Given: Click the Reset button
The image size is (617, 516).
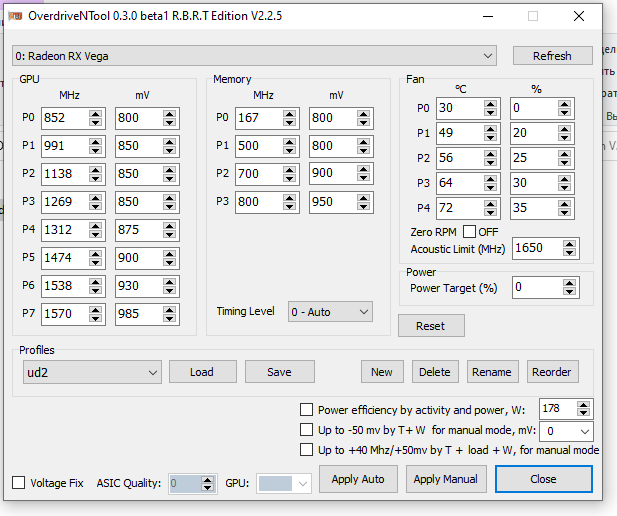Looking at the screenshot, I should point(431,326).
